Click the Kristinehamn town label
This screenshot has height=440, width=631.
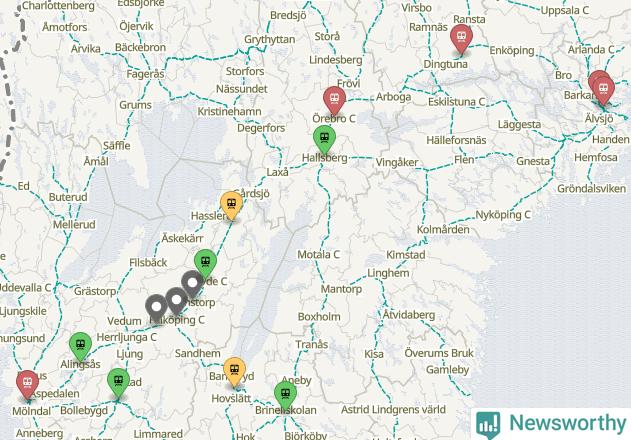[x=229, y=112]
